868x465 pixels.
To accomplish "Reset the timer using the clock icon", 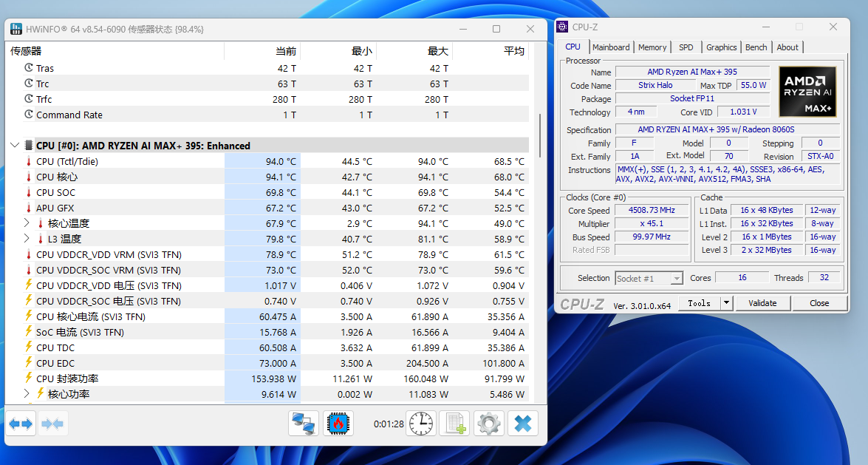I will coord(421,424).
